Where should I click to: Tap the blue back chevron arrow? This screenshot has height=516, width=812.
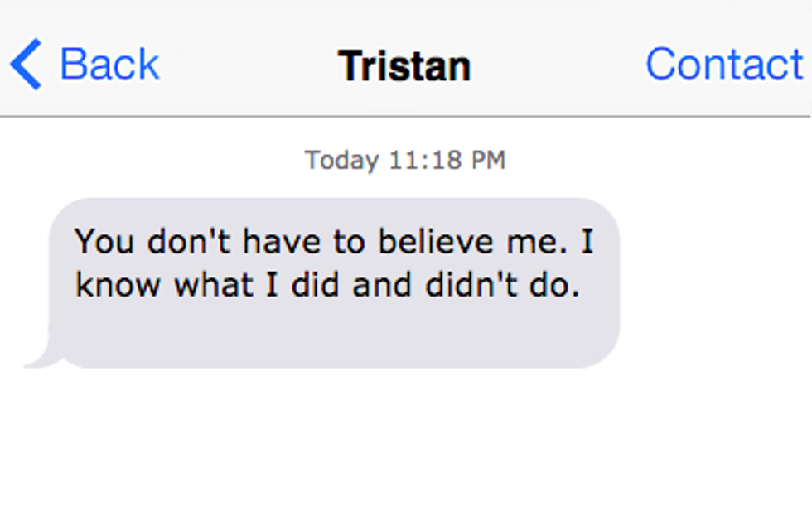click(26, 65)
